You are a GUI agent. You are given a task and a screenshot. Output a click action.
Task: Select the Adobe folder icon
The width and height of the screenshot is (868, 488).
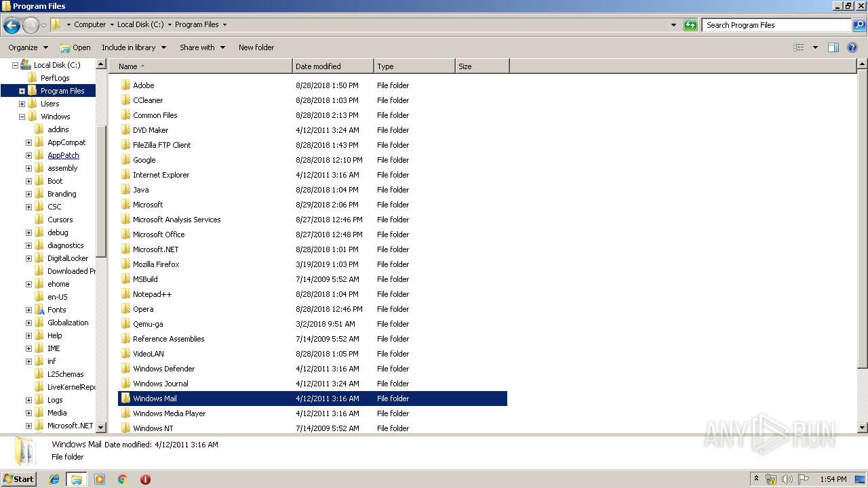[x=125, y=85]
